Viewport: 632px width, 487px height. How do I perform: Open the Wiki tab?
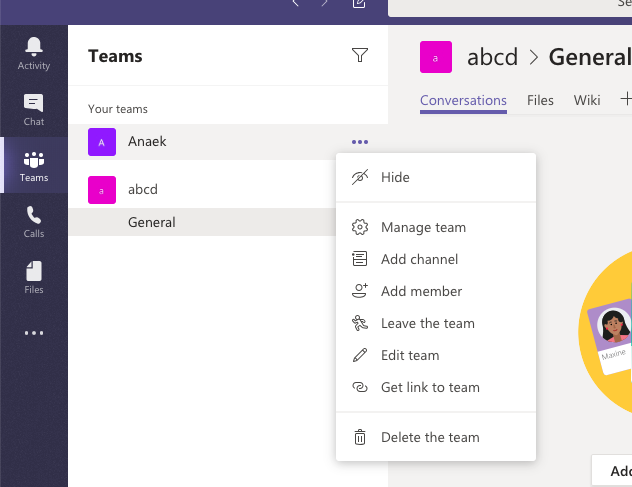tap(587, 100)
